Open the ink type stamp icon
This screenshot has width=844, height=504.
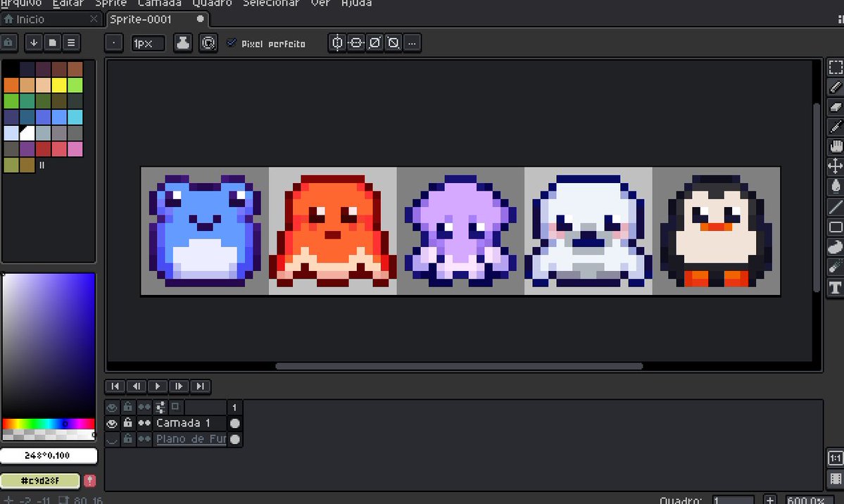[183, 43]
